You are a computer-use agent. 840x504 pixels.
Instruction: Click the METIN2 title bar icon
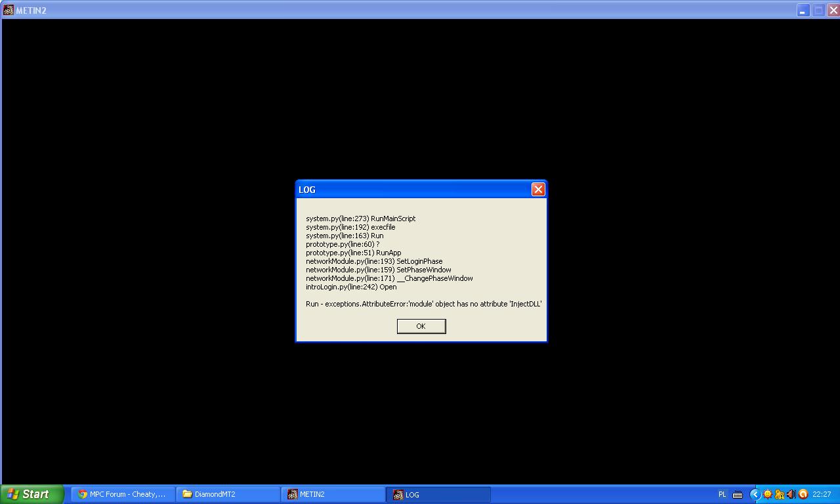pos(9,10)
